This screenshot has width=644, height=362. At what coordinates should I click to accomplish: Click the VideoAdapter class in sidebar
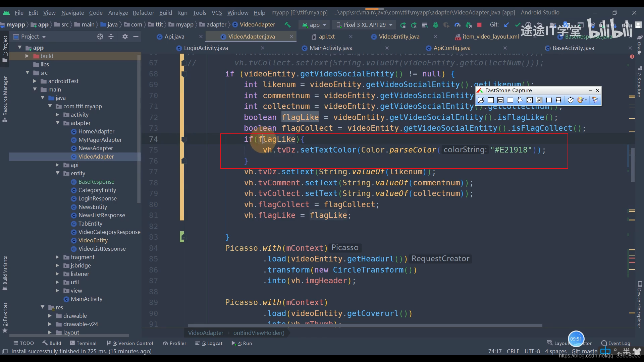tap(96, 156)
